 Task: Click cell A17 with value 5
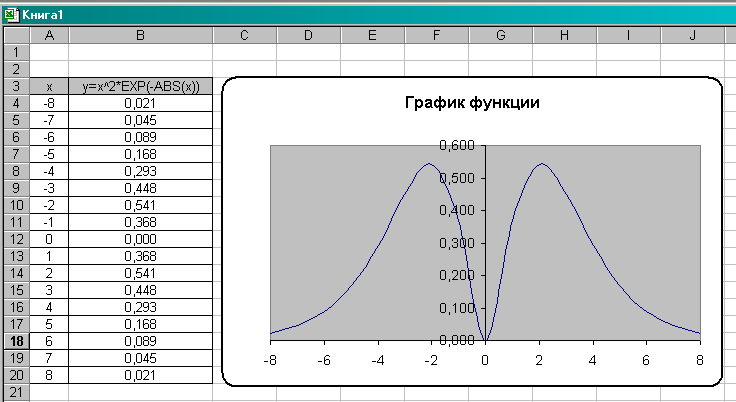(49, 324)
